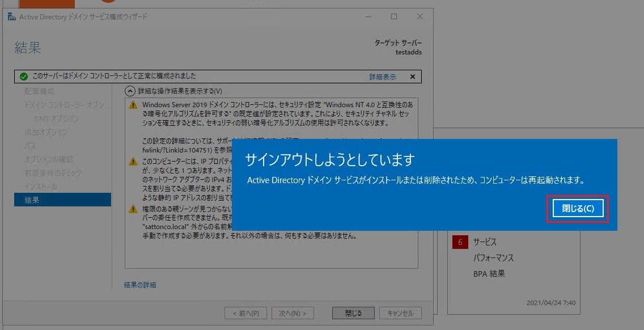Open BPA 結果 in the Server Manager tile
Viewport: 644px width, 330px height.
(x=489, y=274)
